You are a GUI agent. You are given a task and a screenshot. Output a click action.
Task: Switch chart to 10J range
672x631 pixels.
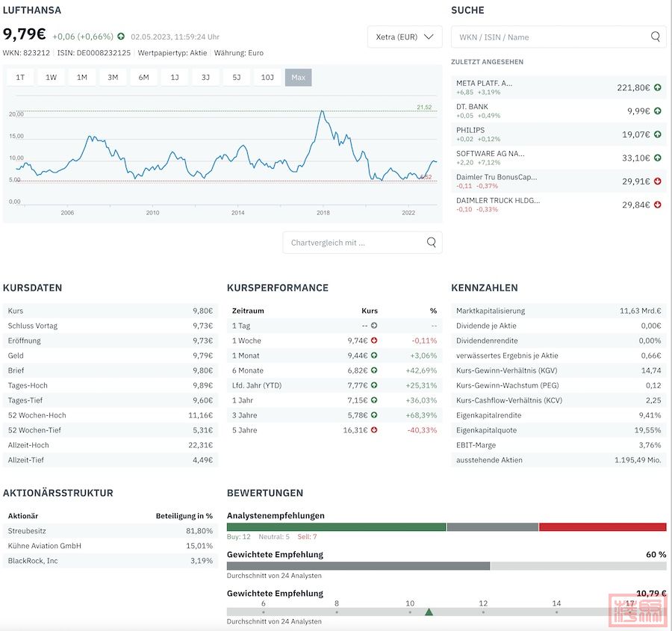[267, 78]
